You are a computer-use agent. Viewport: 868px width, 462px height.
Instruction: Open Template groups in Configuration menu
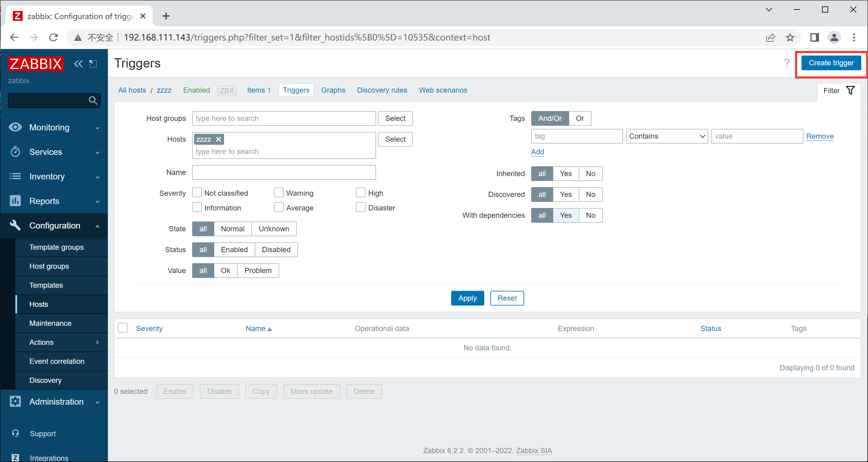click(61, 247)
